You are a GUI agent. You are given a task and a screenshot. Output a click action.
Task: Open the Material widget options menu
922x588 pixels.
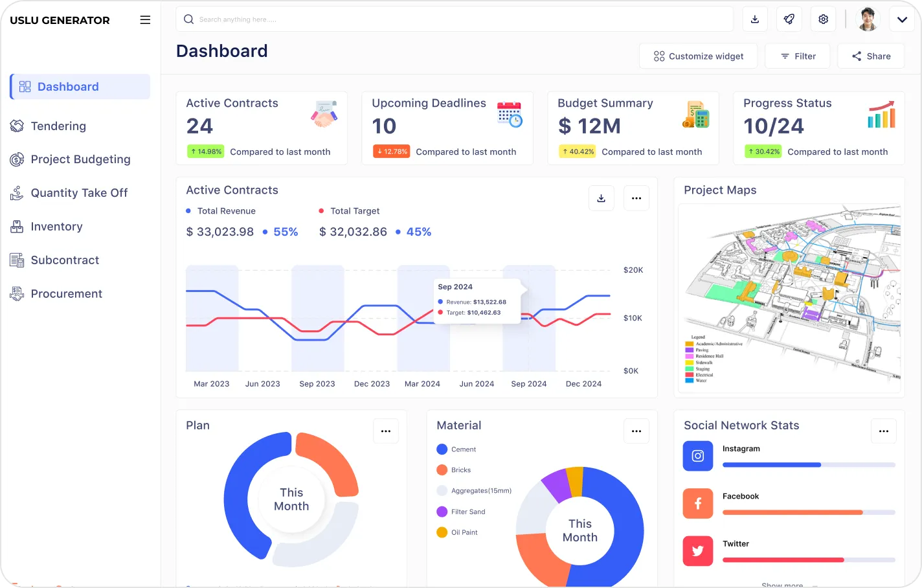tap(636, 431)
